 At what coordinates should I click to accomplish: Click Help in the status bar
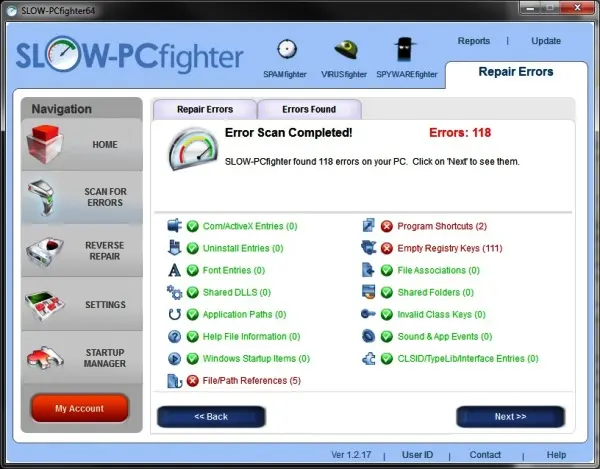556,455
